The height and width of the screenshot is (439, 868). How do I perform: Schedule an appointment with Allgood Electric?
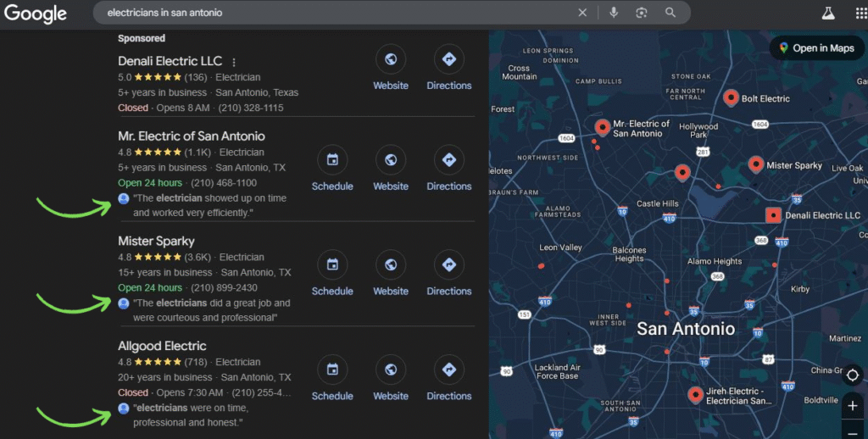click(332, 370)
